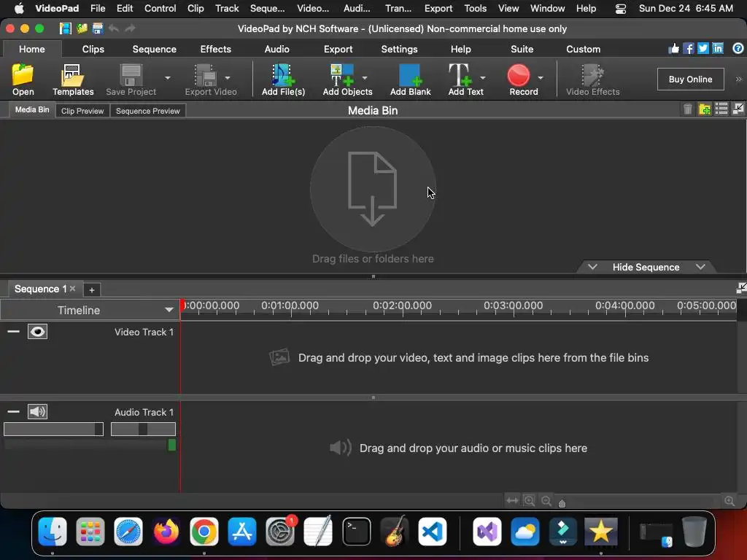Screen dimensions: 747x560
Task: Click the timeline zoom region magnifier icon
Action: tap(529, 500)
